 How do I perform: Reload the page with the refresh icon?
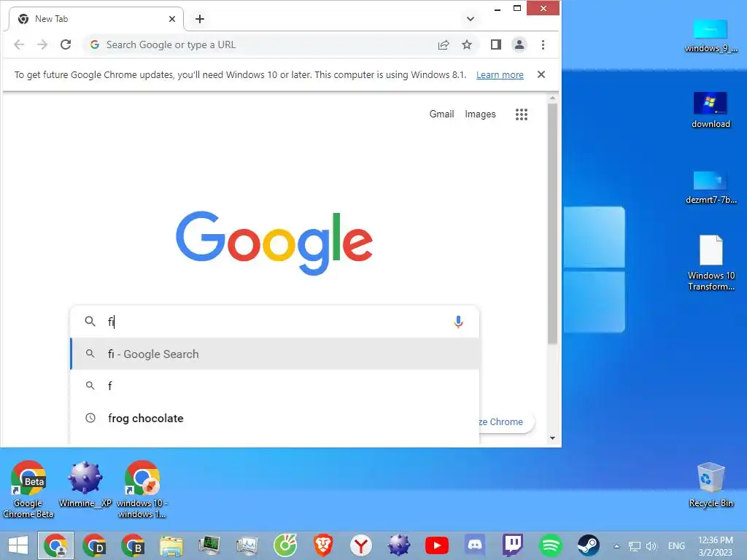(66, 44)
